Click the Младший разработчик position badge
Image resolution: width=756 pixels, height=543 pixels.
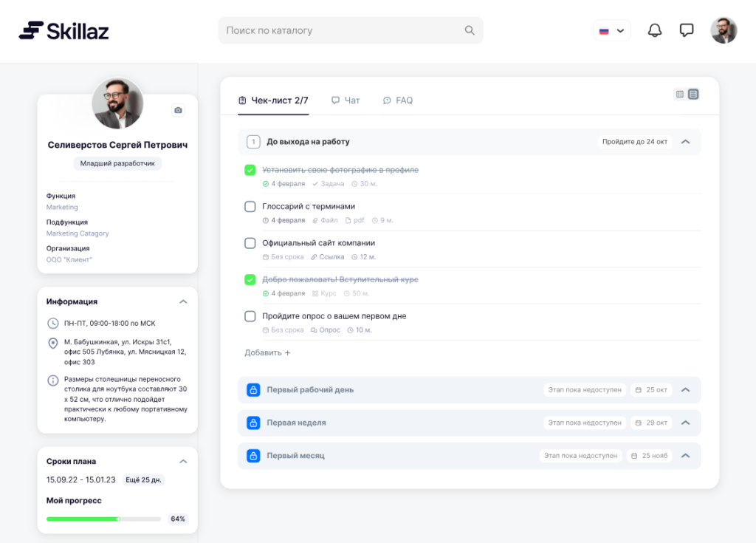point(117,163)
